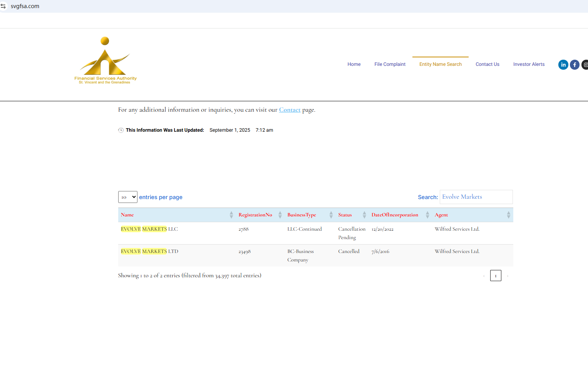Sort by BusinessType column arrows
This screenshot has width=588, height=377.
pos(331,215)
